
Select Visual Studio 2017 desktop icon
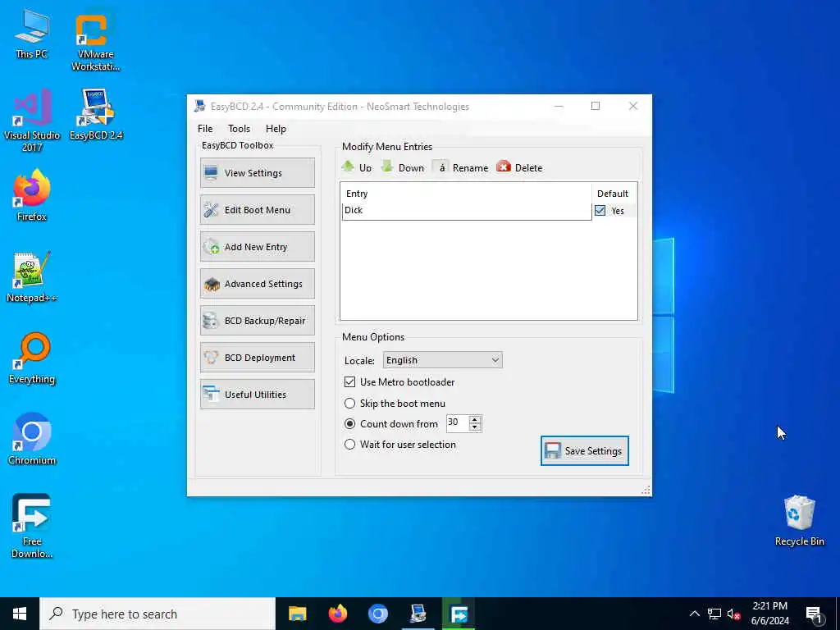(x=32, y=121)
